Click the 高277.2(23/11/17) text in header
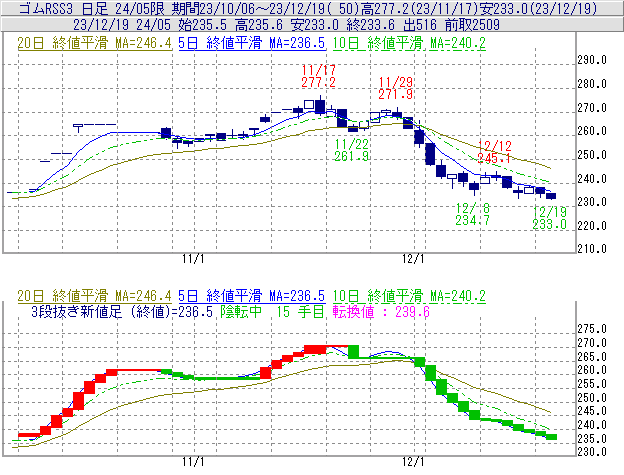This screenshot has height=475, width=624. [x=419, y=8]
